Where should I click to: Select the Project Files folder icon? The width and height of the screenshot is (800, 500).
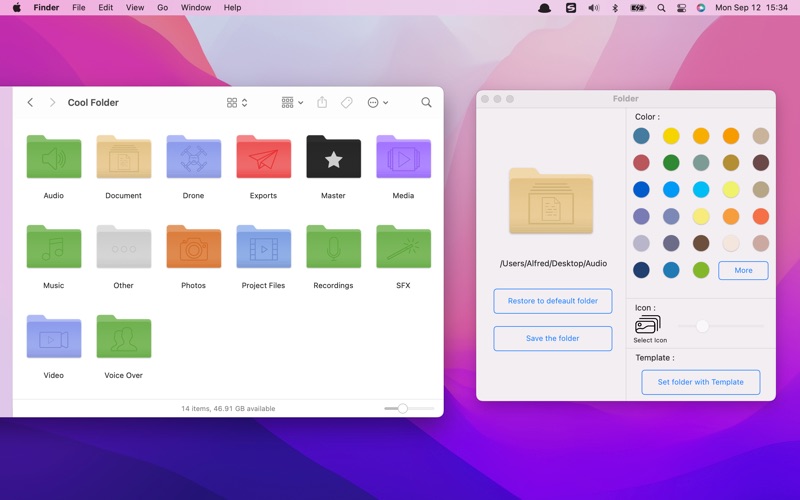(x=263, y=246)
